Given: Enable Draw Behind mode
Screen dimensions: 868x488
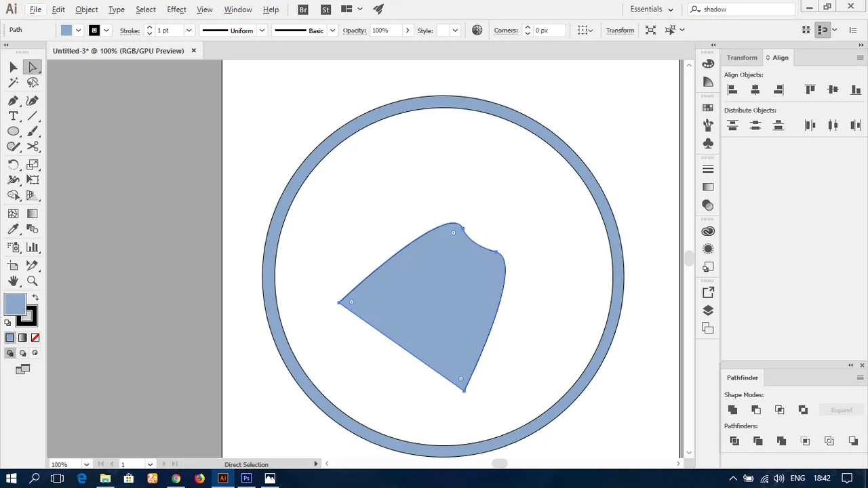Looking at the screenshot, I should pos(22,353).
